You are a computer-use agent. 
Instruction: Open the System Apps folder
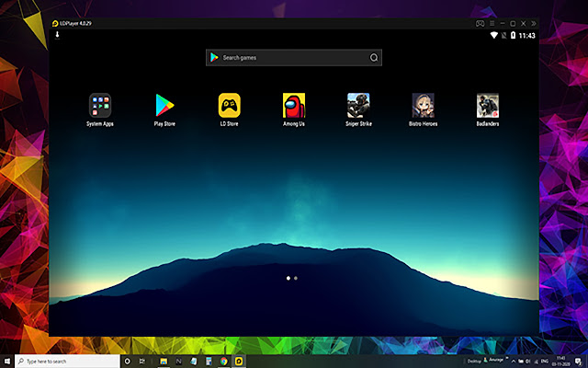(x=100, y=106)
